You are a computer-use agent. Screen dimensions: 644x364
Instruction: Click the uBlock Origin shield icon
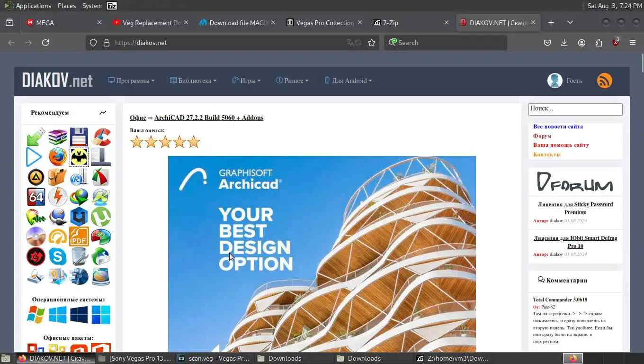pos(616,42)
